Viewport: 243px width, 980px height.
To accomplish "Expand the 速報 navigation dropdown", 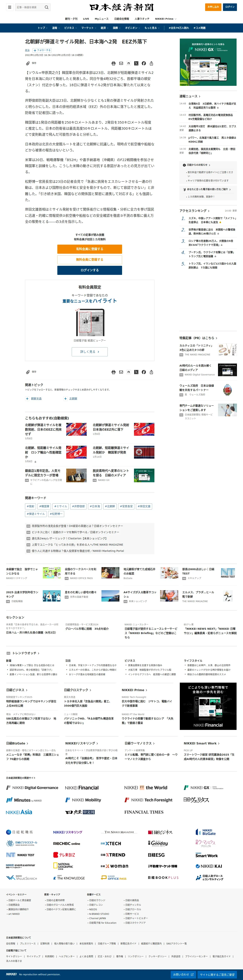I will pos(56,28).
